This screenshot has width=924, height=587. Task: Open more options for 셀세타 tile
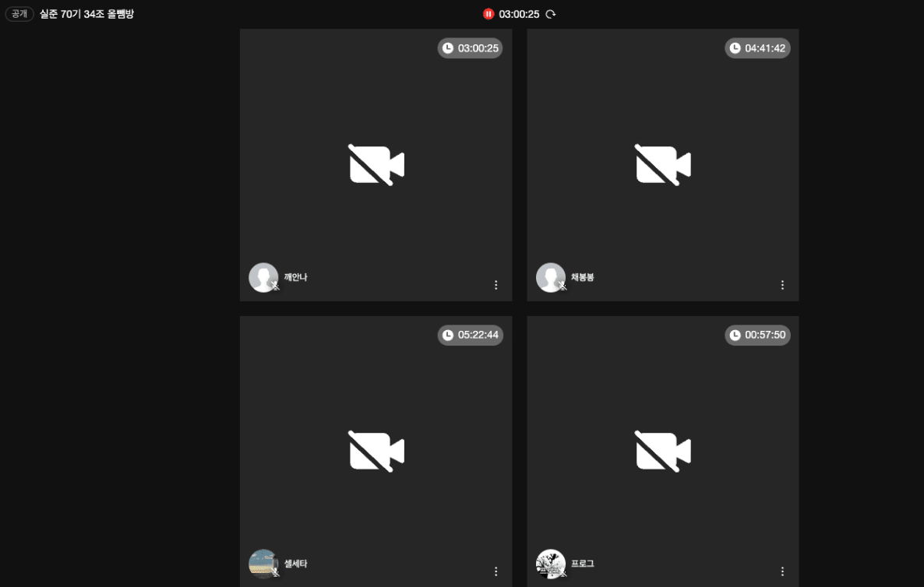pyautogui.click(x=496, y=571)
